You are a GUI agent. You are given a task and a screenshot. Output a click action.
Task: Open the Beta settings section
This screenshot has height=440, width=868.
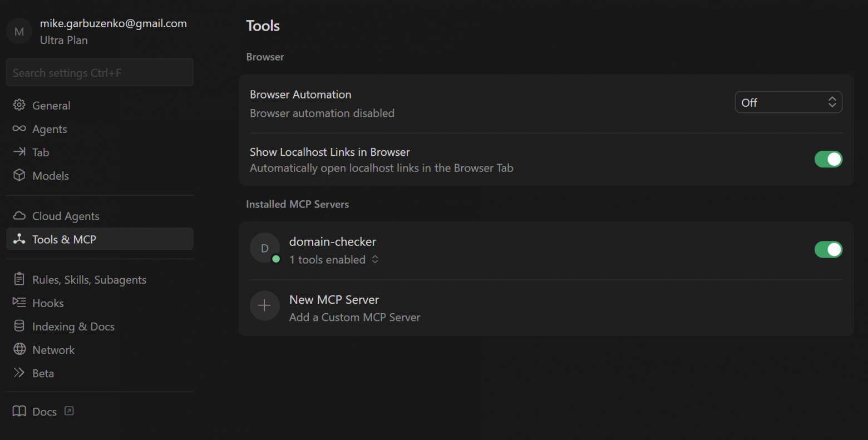coord(43,373)
